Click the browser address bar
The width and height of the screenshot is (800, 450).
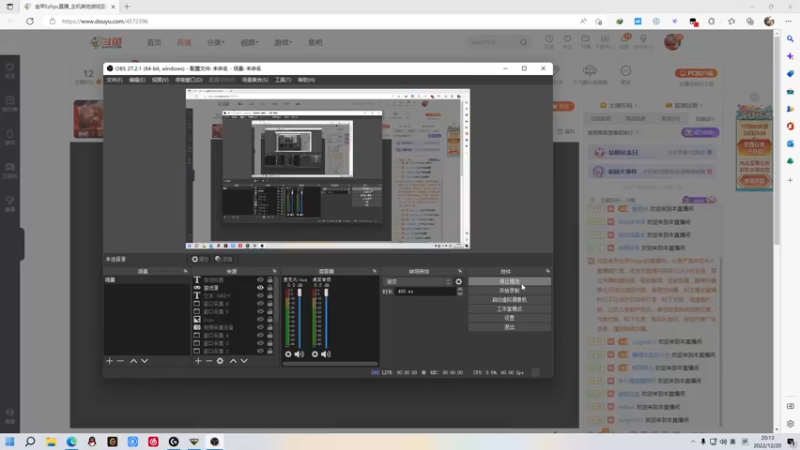click(316, 21)
